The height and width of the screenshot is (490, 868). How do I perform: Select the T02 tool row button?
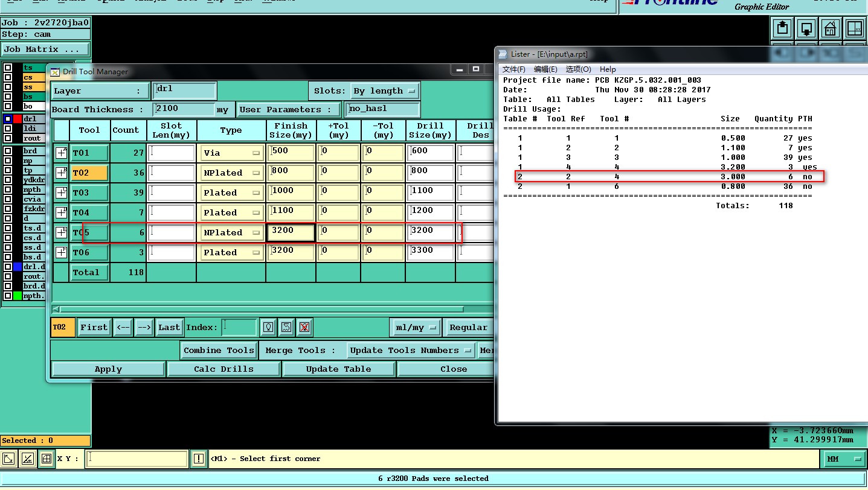89,173
